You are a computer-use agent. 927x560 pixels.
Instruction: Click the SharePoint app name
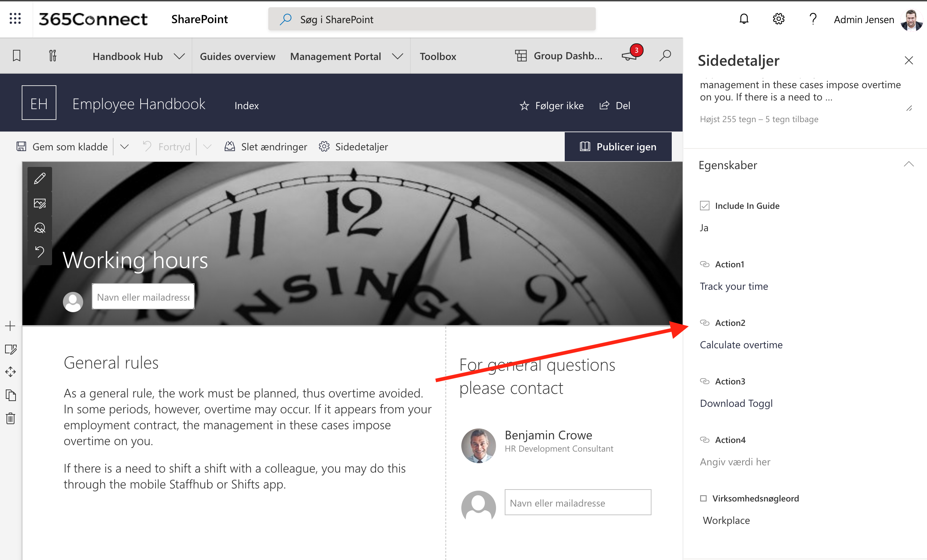pyautogui.click(x=200, y=19)
